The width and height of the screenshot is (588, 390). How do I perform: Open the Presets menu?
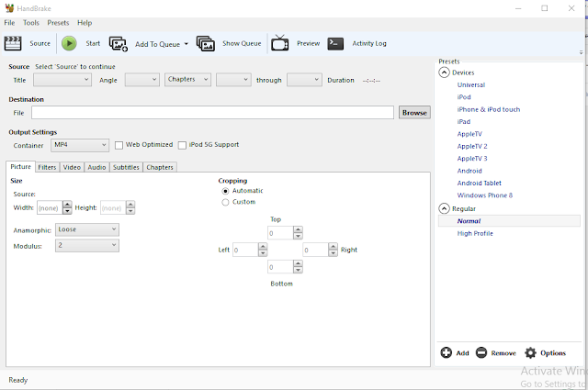coord(58,23)
